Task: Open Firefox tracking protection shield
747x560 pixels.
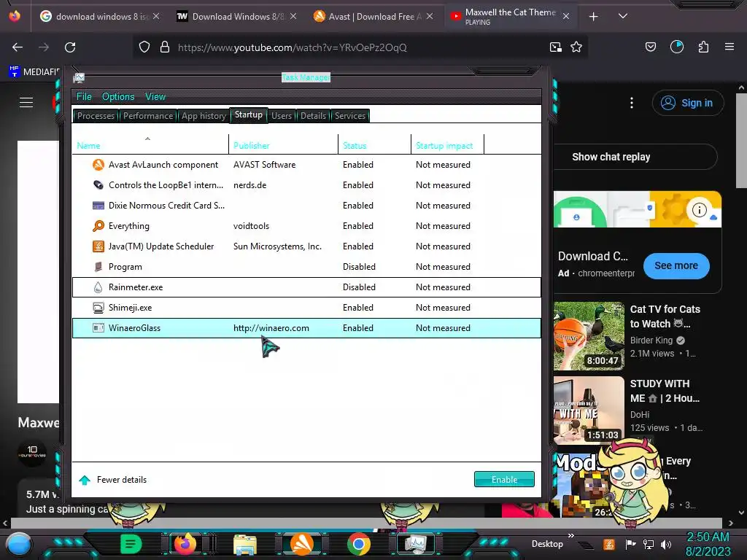Action: tap(144, 47)
